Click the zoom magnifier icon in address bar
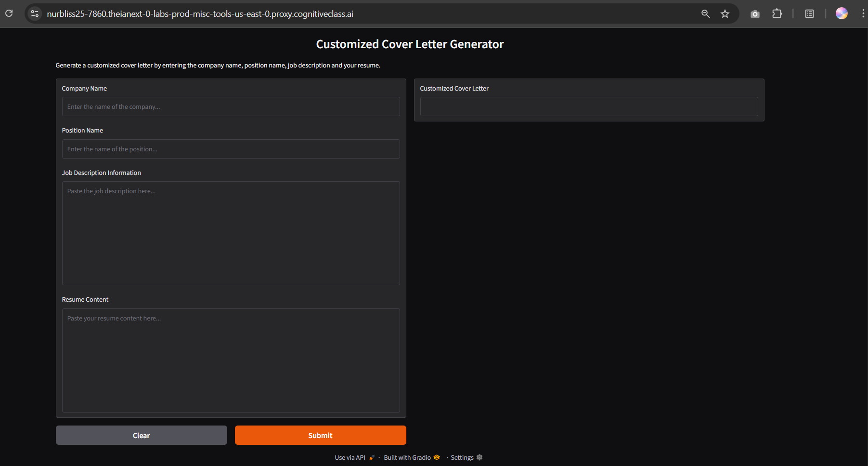This screenshot has width=868, height=466. [x=705, y=13]
